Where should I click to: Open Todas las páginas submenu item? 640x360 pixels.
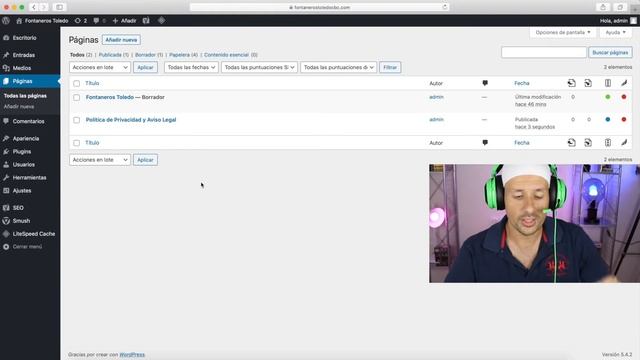pos(25,96)
